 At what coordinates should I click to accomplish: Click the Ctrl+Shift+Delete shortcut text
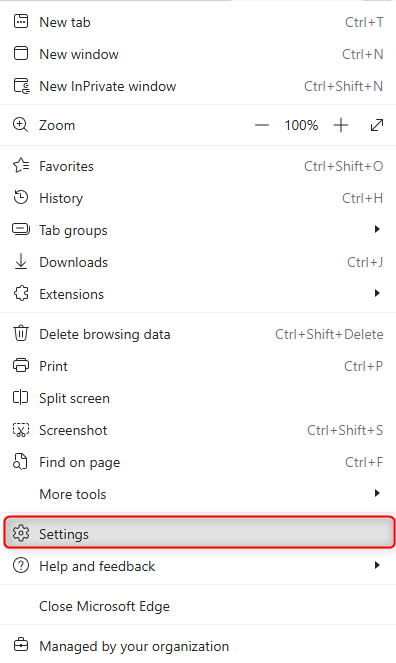click(329, 334)
